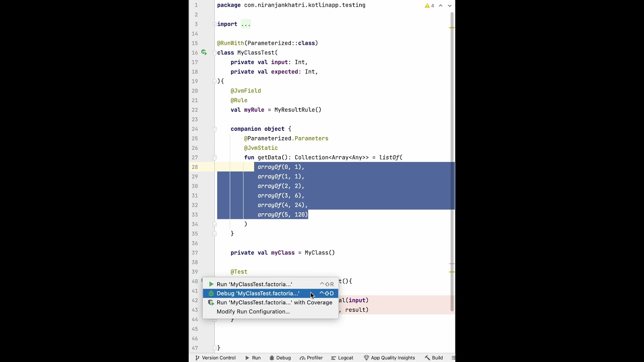Screen dimensions: 644x362
Task: Click the package name com.niranjankhatri.kotlinapp.testing
Action: [305, 5]
